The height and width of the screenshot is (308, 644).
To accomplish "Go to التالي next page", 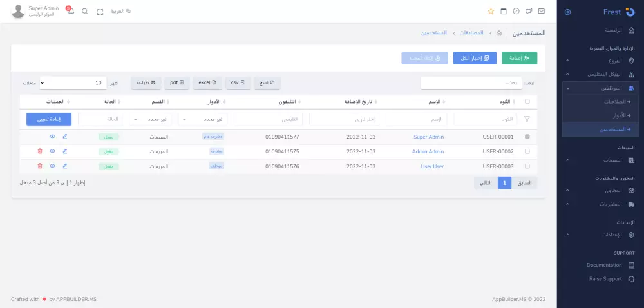I will (486, 183).
